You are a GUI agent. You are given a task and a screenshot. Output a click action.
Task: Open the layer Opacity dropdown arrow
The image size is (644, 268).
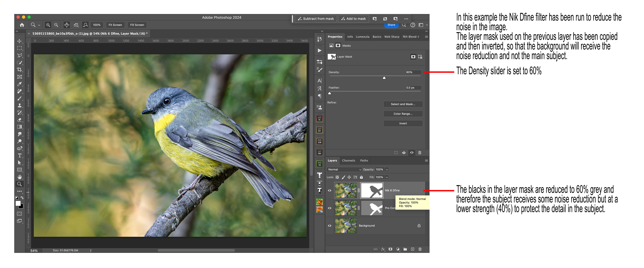(387, 170)
